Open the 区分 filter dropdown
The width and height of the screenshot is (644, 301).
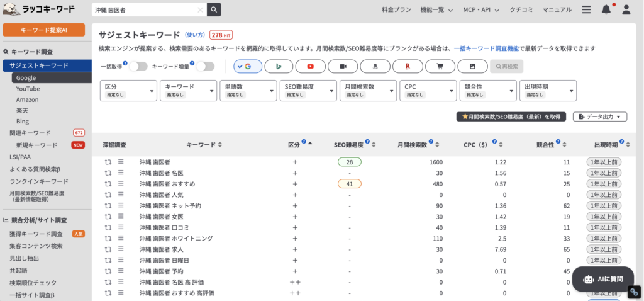click(128, 91)
